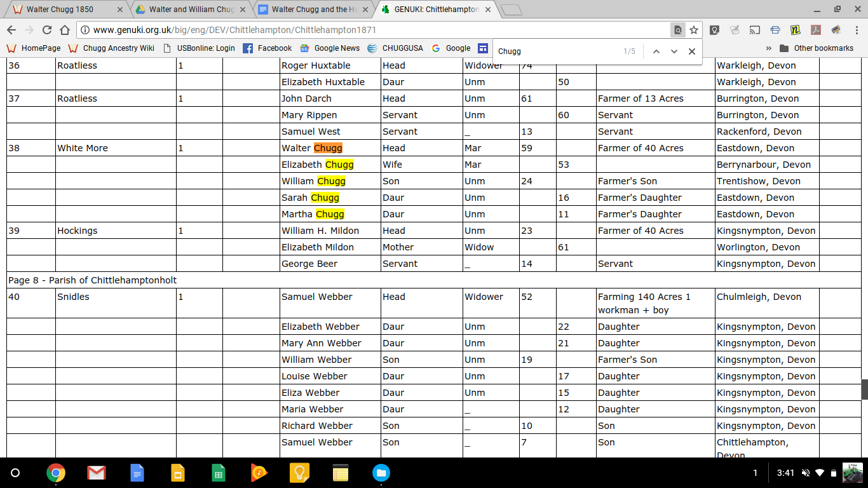868x488 pixels.
Task: Open the browser home page
Action: point(64,30)
